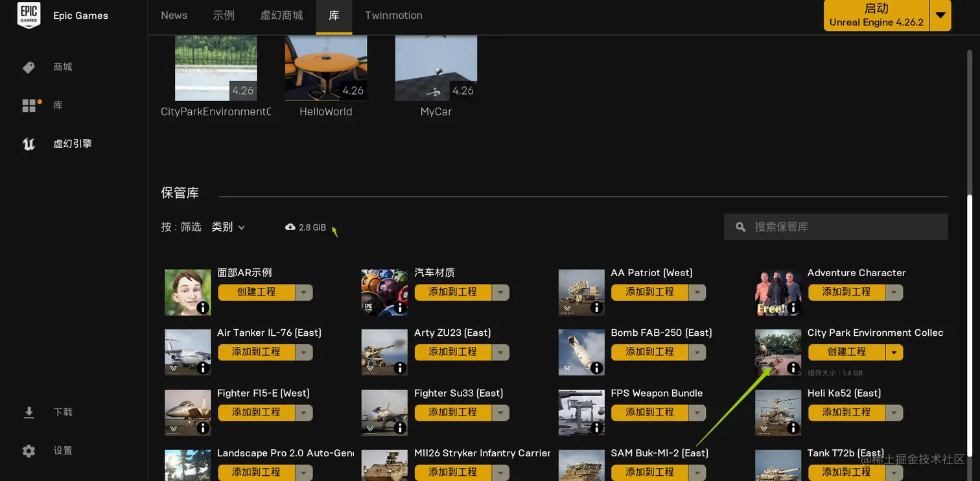Expand dropdown arrow for Air Tanker IL-76

[x=304, y=352]
